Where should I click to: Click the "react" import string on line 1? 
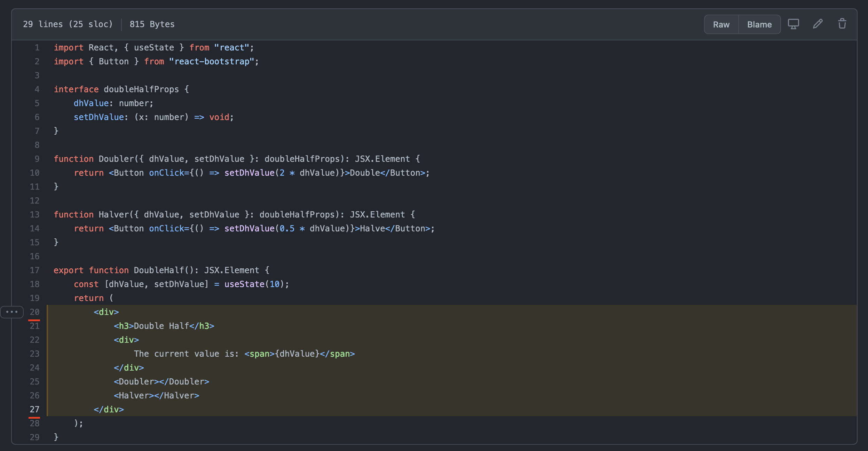pos(232,48)
